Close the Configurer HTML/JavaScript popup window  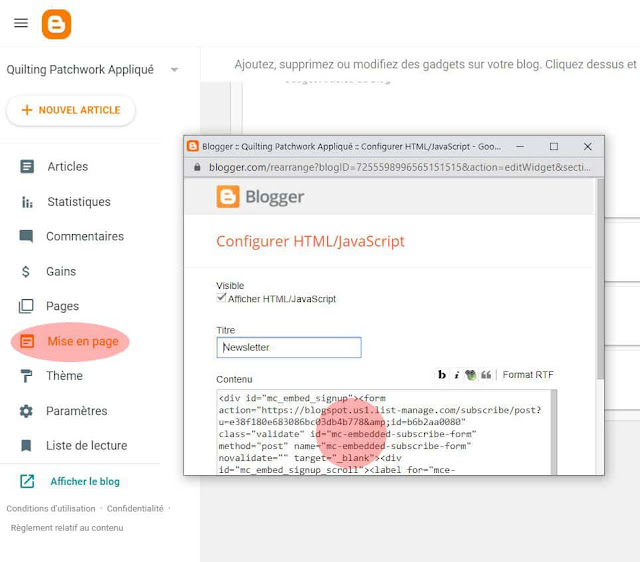click(x=587, y=147)
